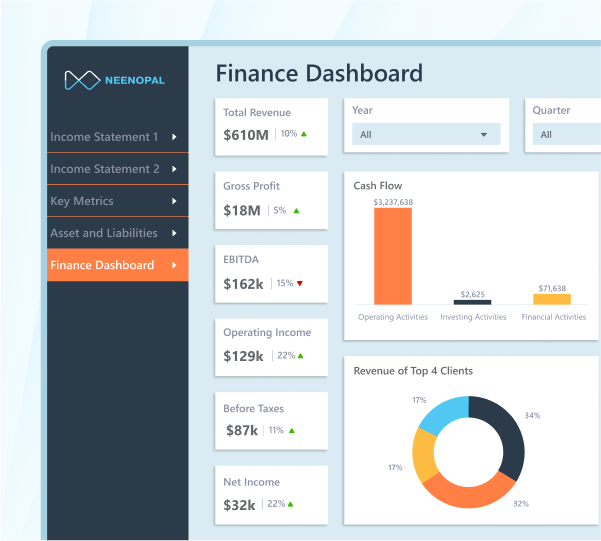Click the dark 34% donut segment
Viewport: 601px width, 541px height.
pyautogui.click(x=508, y=432)
